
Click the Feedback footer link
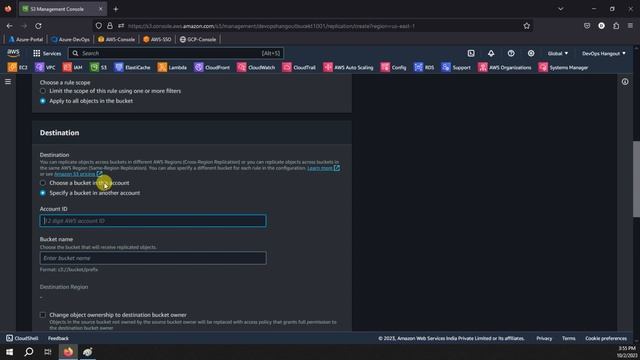[x=58, y=338]
